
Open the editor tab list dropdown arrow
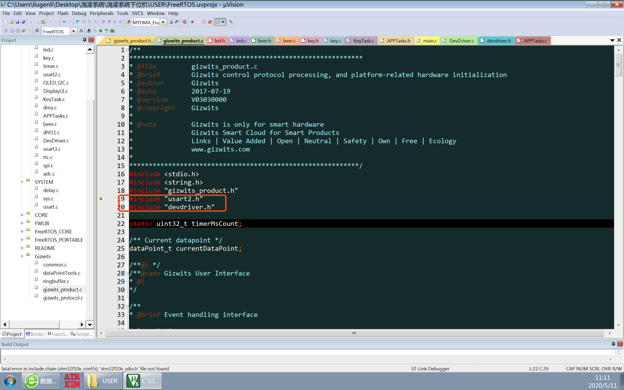click(612, 40)
